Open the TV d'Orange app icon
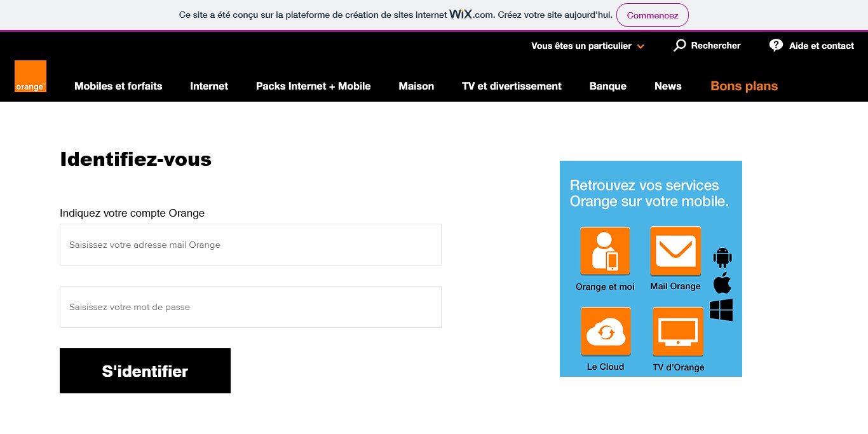 pyautogui.click(x=678, y=332)
